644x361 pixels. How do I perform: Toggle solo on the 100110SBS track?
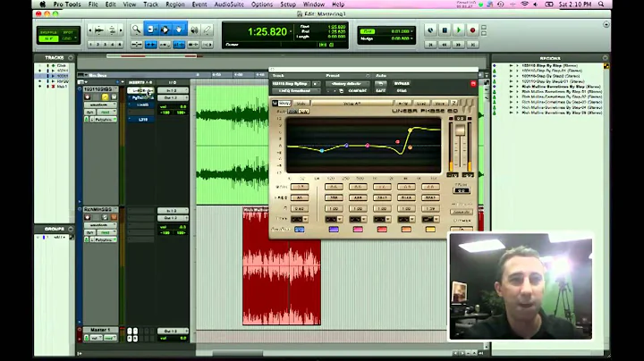[106, 97]
